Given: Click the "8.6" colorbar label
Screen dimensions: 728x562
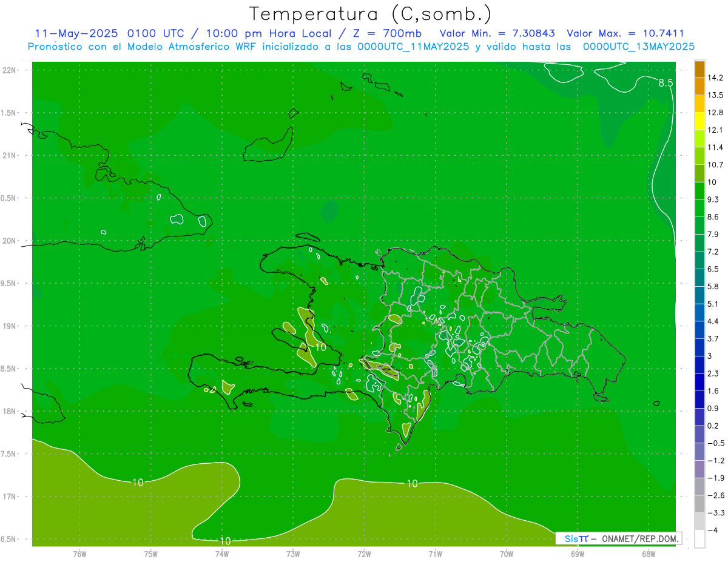Looking at the screenshot, I should tap(713, 217).
